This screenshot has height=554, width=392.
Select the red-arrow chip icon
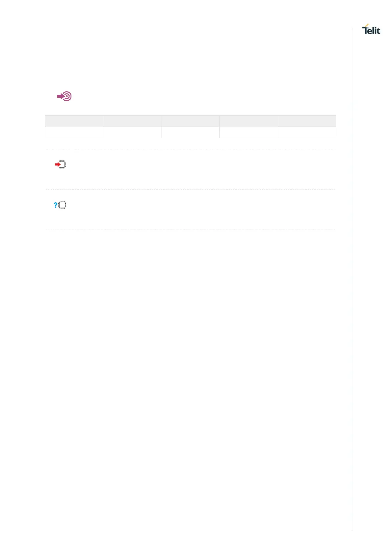click(60, 164)
